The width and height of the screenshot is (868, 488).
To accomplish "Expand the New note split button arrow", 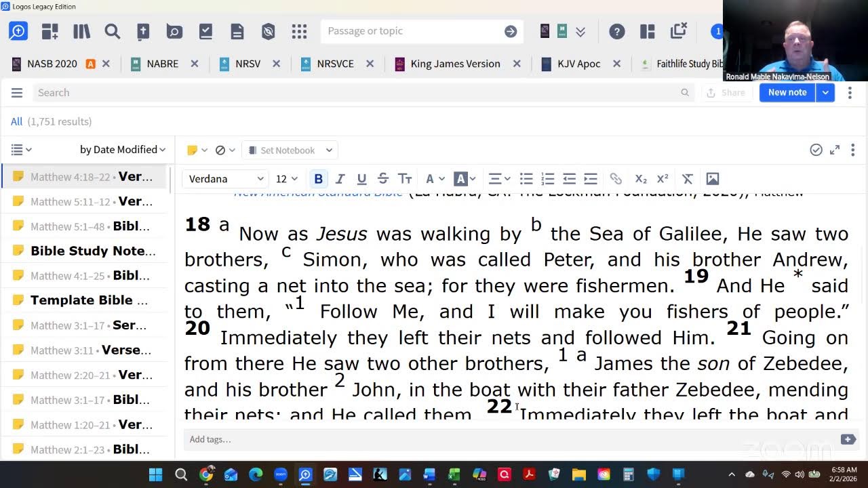I will (x=825, y=93).
